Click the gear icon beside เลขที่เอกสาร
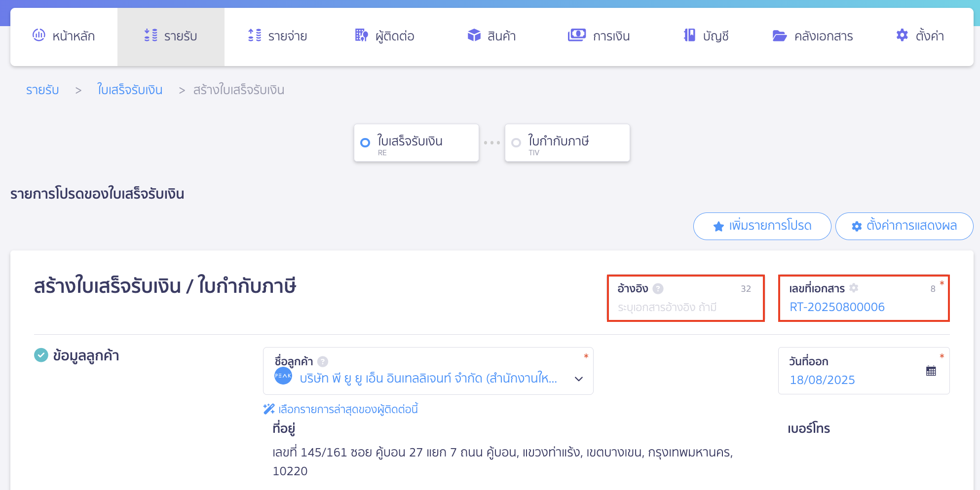 pos(854,288)
